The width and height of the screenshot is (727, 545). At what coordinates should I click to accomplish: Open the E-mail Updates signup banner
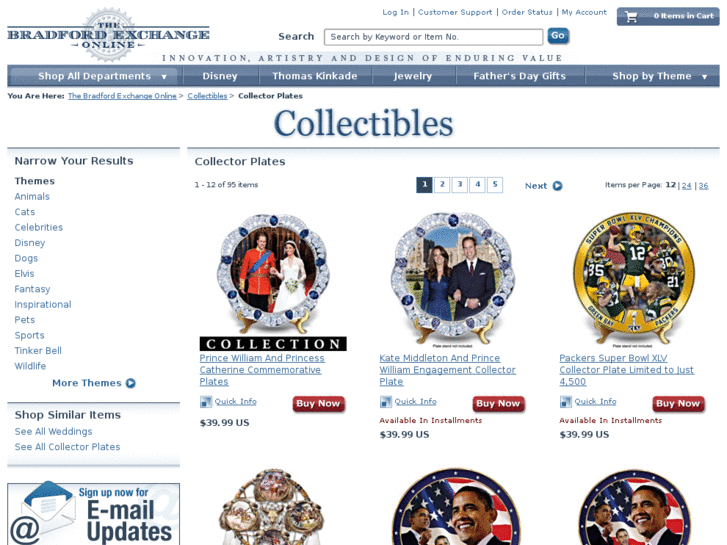94,513
